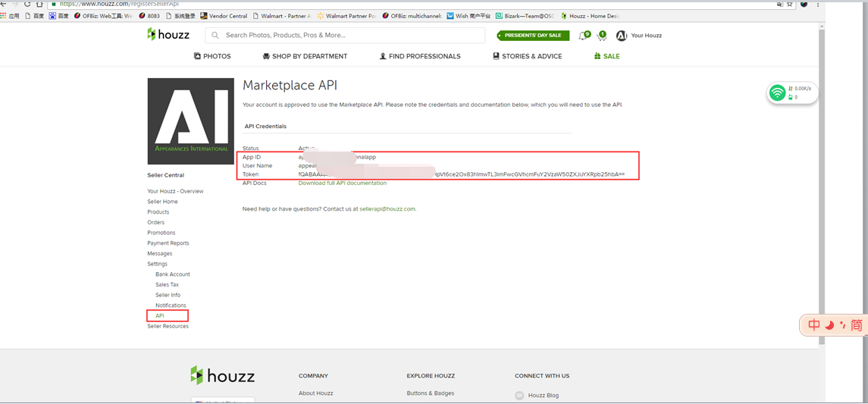
Task: Open Seller Info settings
Action: click(x=168, y=296)
